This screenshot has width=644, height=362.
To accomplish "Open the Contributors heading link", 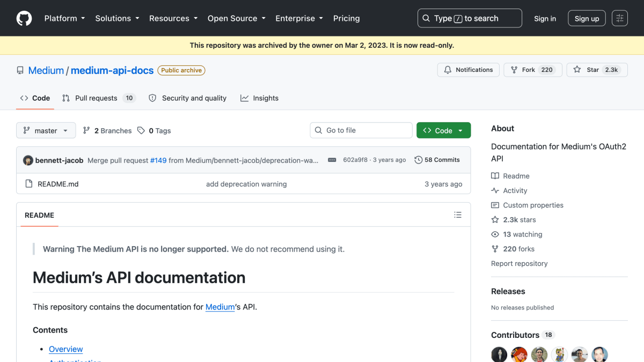I will (x=522, y=335).
